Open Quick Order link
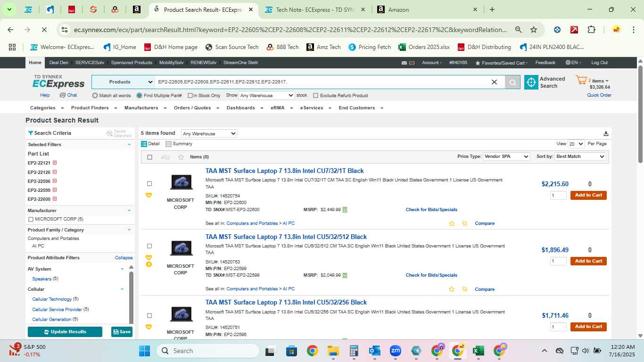This screenshot has height=362, width=644. click(599, 95)
